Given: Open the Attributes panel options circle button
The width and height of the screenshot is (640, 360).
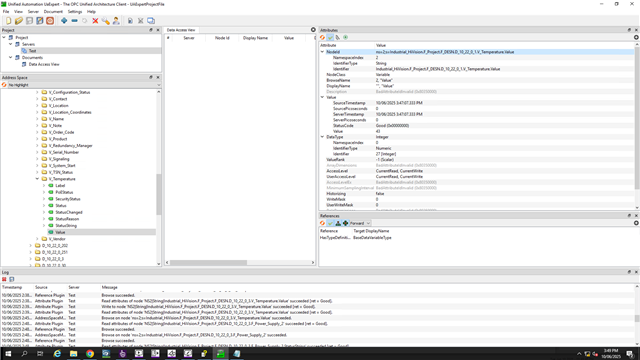Looking at the screenshot, I should pyautogui.click(x=636, y=38).
